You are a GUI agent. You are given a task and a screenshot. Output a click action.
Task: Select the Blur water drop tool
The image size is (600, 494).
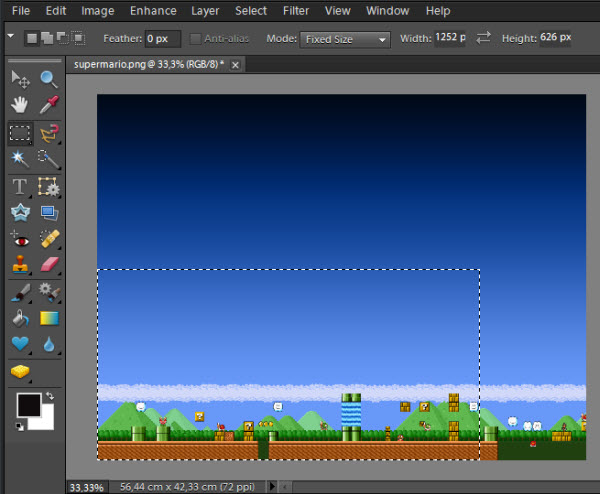49,344
